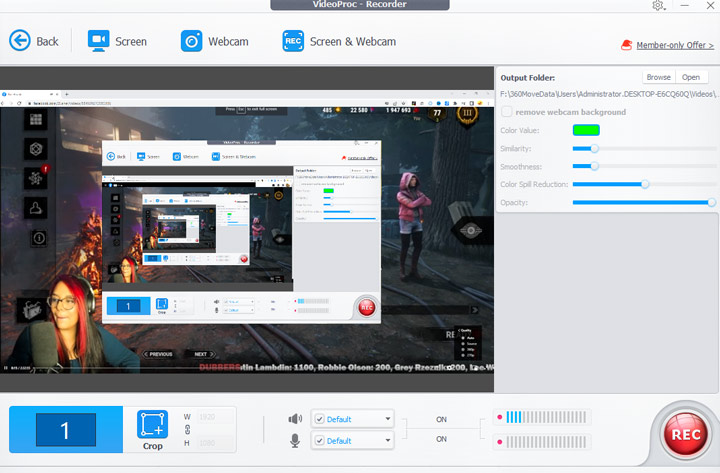This screenshot has height=473, width=720.
Task: Click the Color Spill Reduction slider handle
Action: coord(645,184)
